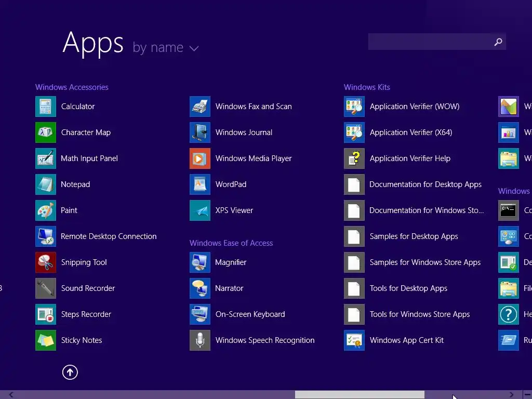
Task: Open the Sticky Notes icon
Action: tap(46, 340)
